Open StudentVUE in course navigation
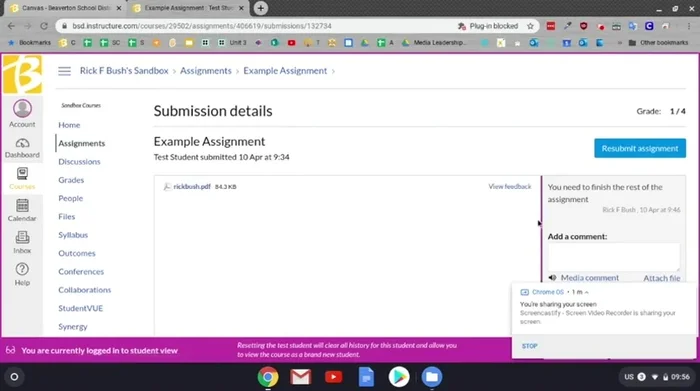This screenshot has width=700, height=391. pyautogui.click(x=80, y=308)
